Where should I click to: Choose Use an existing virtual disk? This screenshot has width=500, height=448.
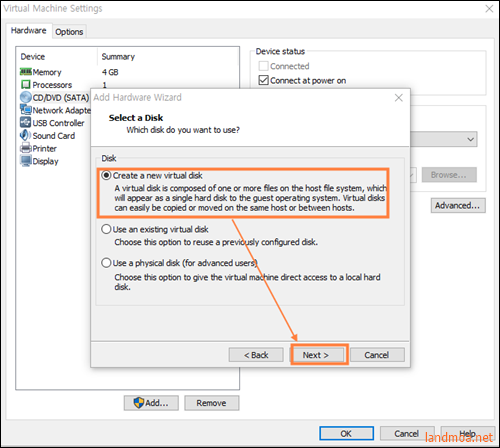[106, 229]
